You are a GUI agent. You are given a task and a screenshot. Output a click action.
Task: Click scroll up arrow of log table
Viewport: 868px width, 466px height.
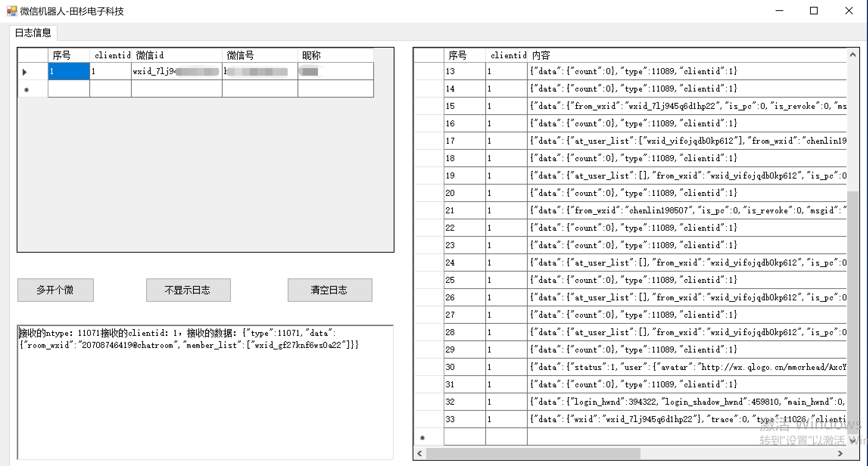(852, 55)
